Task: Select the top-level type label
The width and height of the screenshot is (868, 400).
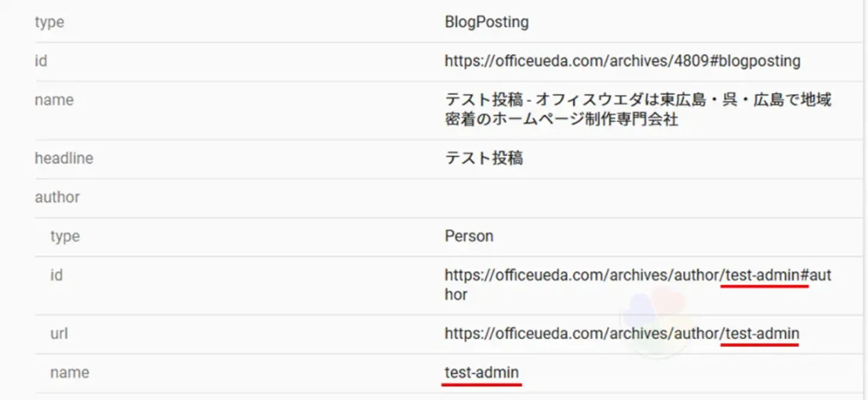Action: tap(49, 23)
